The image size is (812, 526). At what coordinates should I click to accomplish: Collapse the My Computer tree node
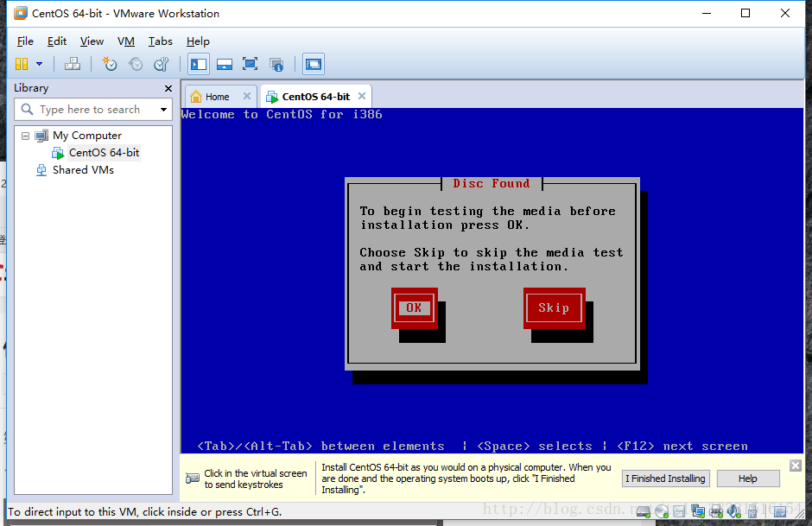pyautogui.click(x=25, y=136)
